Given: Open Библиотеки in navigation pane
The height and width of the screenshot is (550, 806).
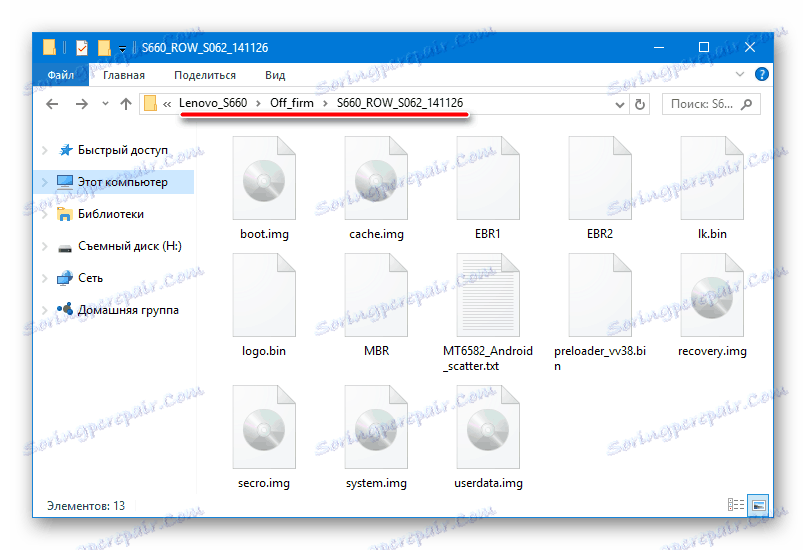Looking at the screenshot, I should (x=111, y=214).
